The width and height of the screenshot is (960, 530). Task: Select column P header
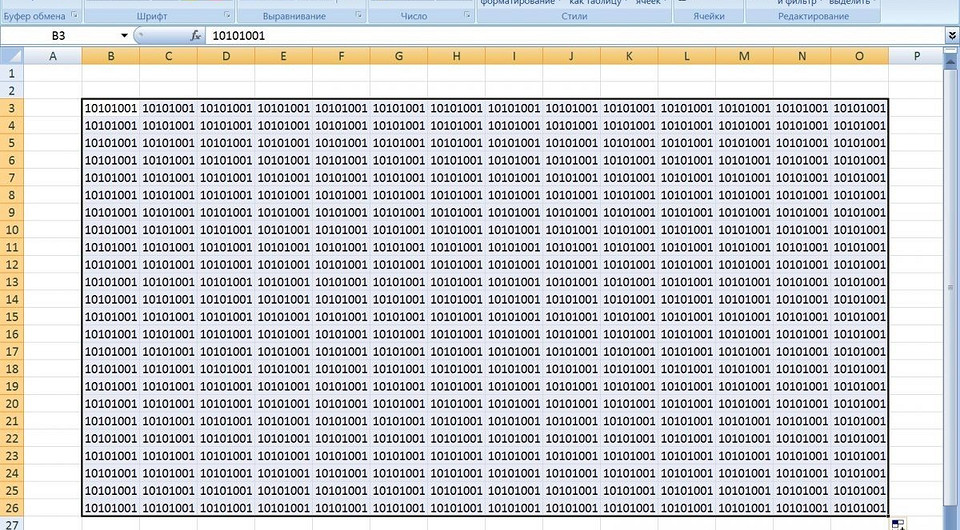917,57
